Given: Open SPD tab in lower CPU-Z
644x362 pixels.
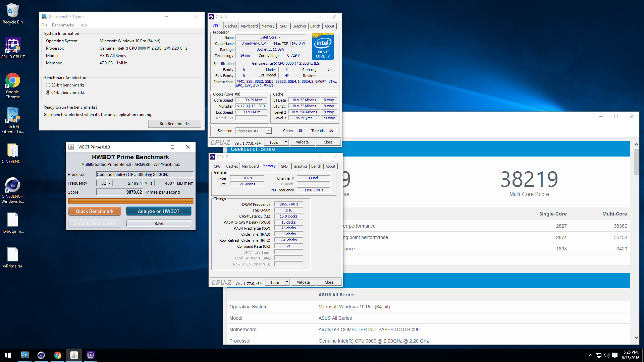Looking at the screenshot, I should pyautogui.click(x=284, y=166).
